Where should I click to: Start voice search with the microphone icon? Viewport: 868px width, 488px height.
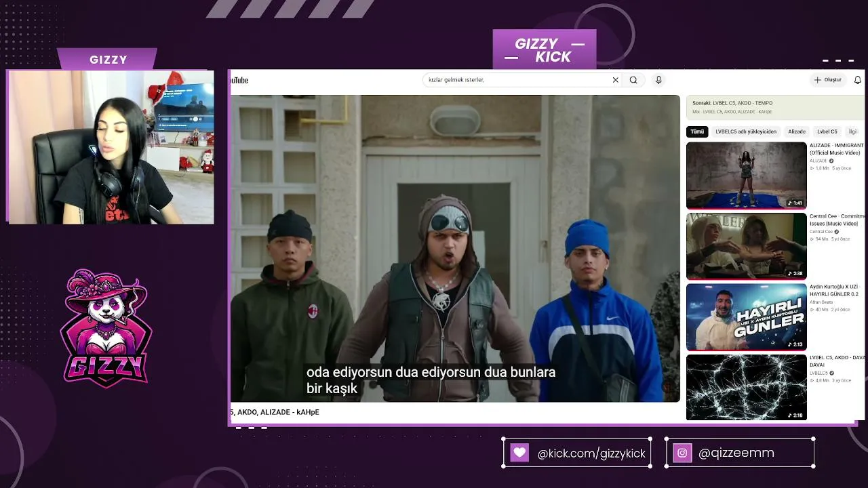tap(658, 80)
